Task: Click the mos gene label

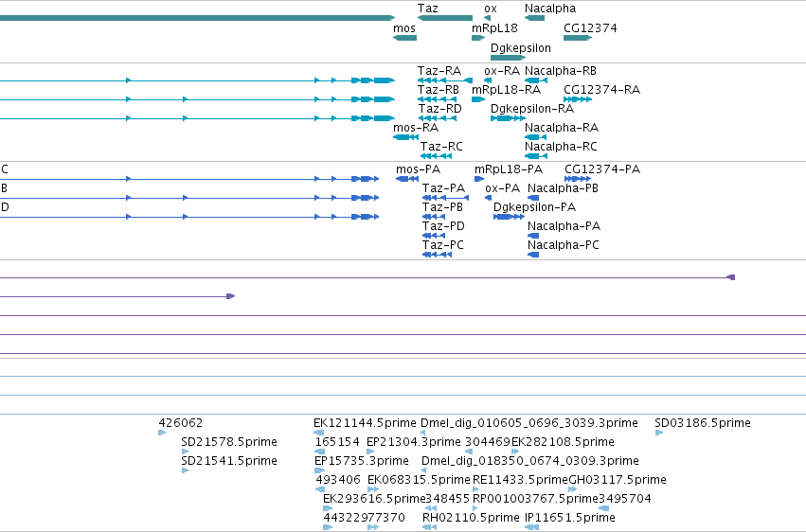Action: [404, 28]
